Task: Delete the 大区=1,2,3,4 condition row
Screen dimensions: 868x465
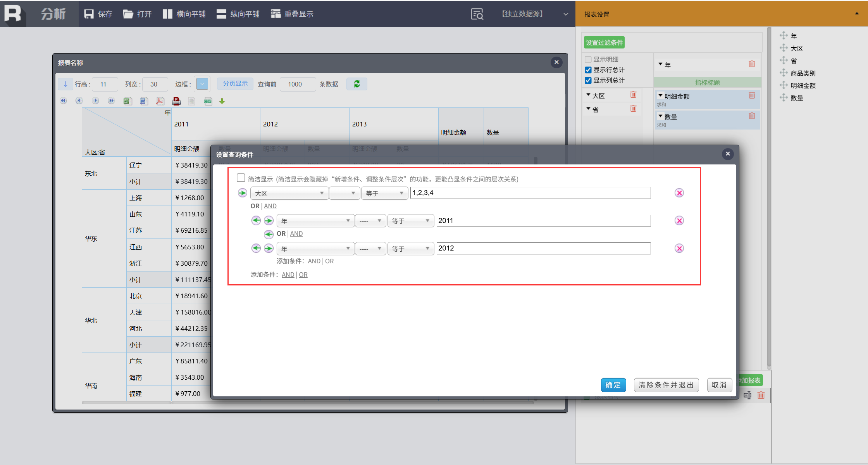Action: tap(679, 193)
